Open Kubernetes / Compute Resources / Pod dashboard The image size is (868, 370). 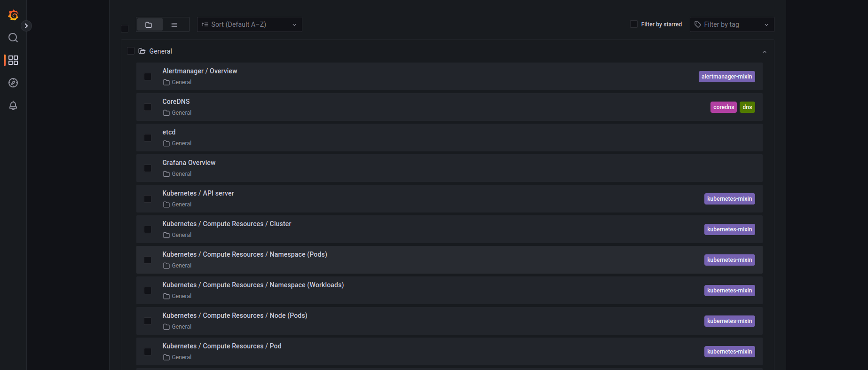click(222, 346)
